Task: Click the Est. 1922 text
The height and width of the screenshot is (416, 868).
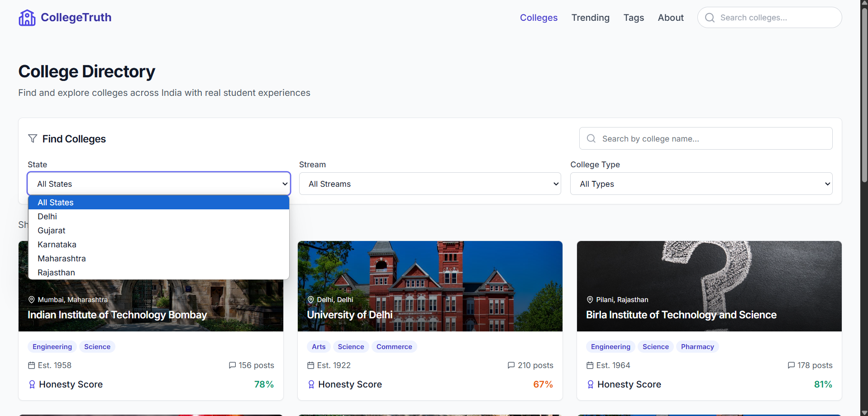Action: [x=334, y=365]
